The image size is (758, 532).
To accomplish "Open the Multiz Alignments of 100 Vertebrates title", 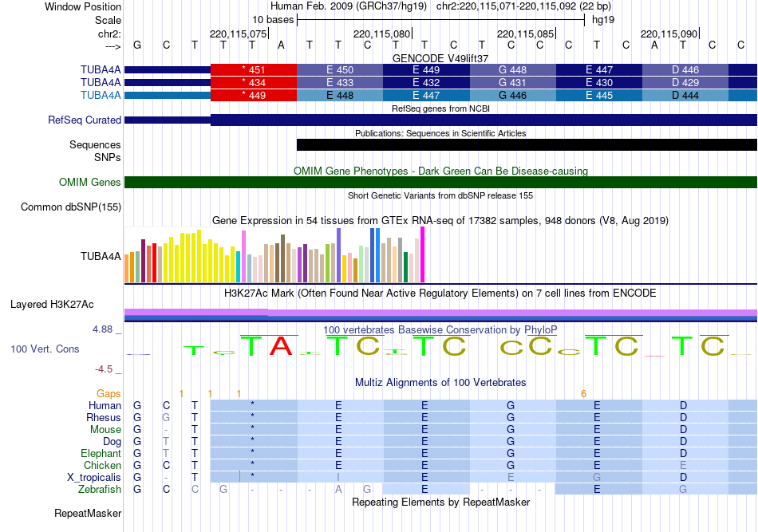I will click(x=440, y=383).
